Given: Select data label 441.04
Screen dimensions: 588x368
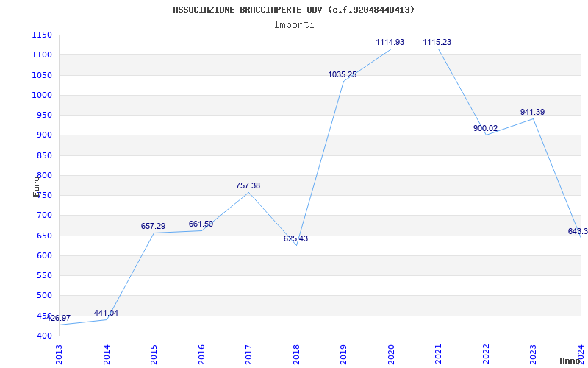Looking at the screenshot, I should click(x=106, y=314).
